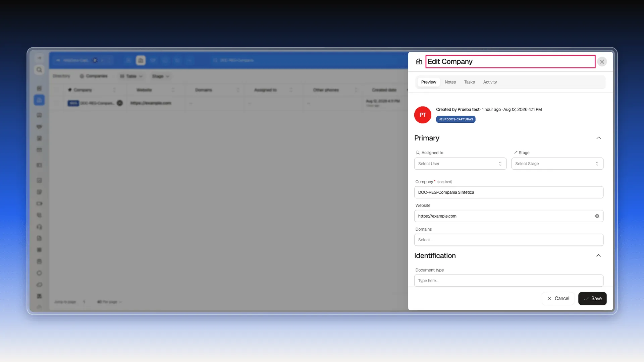The width and height of the screenshot is (644, 362).
Task: Open the Stage filter dropdown in background window
Action: (x=160, y=76)
